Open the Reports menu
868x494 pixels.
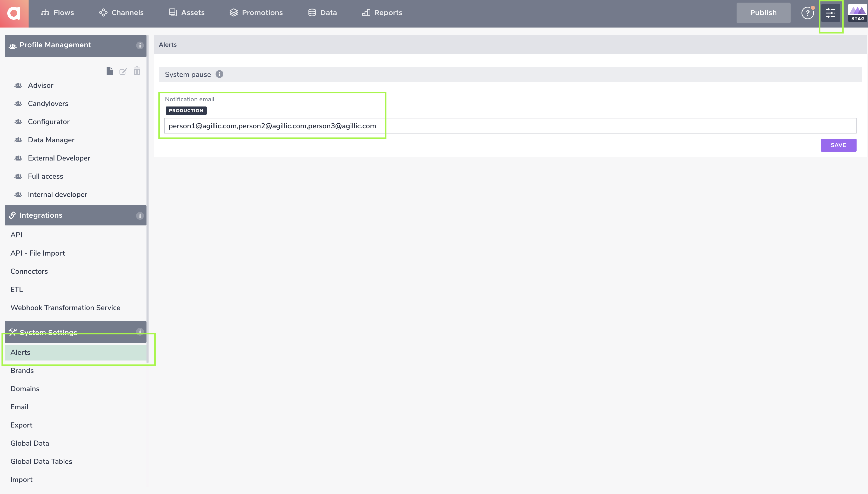[x=382, y=13]
